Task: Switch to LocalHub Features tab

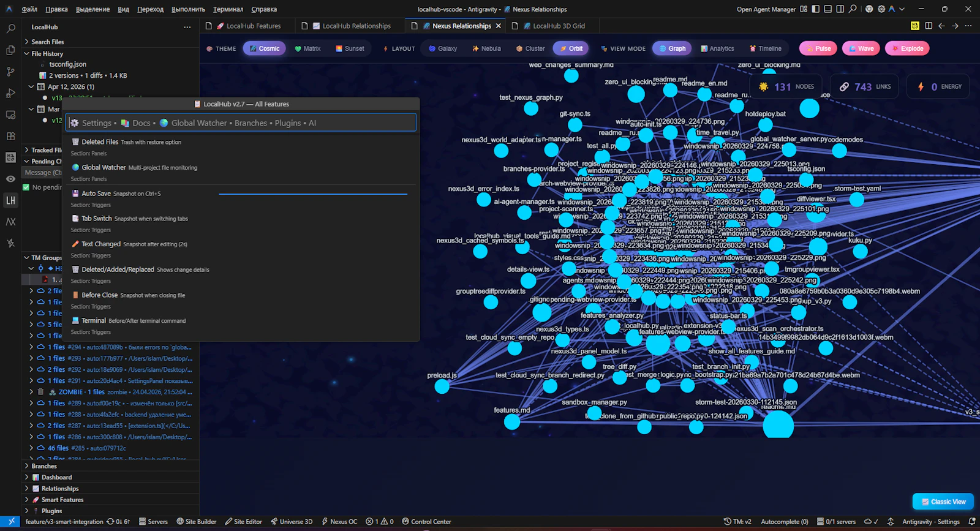Action: click(x=248, y=26)
